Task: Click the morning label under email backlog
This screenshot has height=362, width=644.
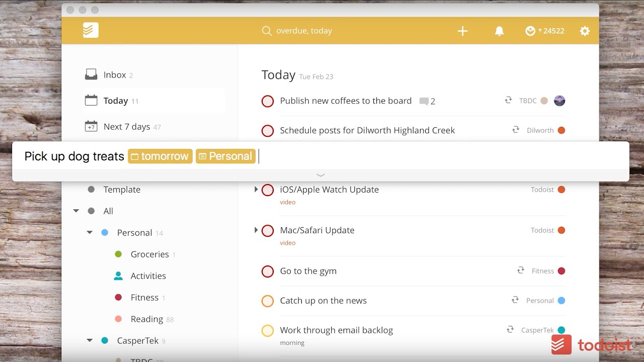Action: (292, 343)
